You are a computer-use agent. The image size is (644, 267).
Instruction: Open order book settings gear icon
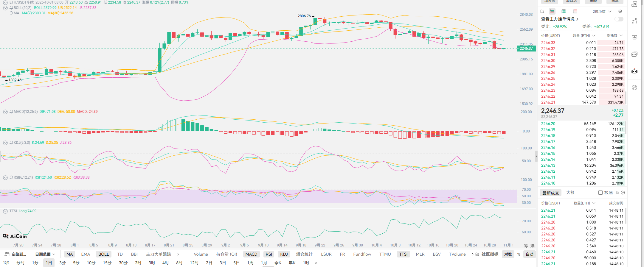(620, 11)
